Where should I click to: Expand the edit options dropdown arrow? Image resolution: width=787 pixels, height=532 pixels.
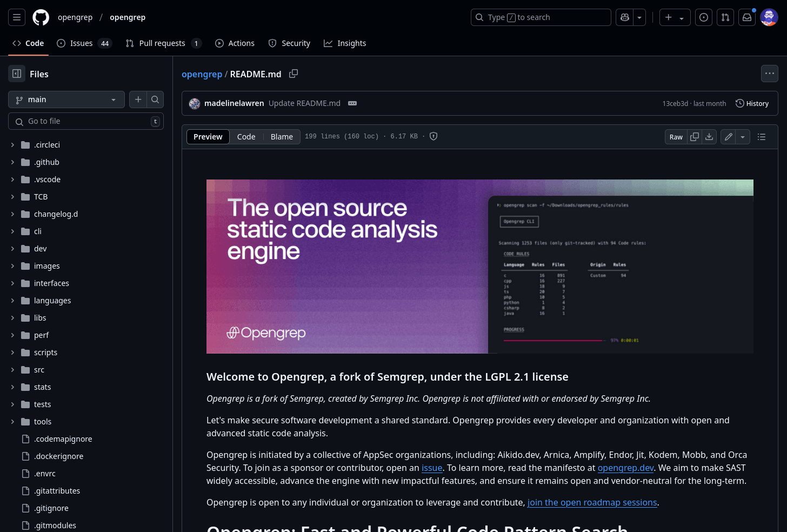tap(742, 137)
